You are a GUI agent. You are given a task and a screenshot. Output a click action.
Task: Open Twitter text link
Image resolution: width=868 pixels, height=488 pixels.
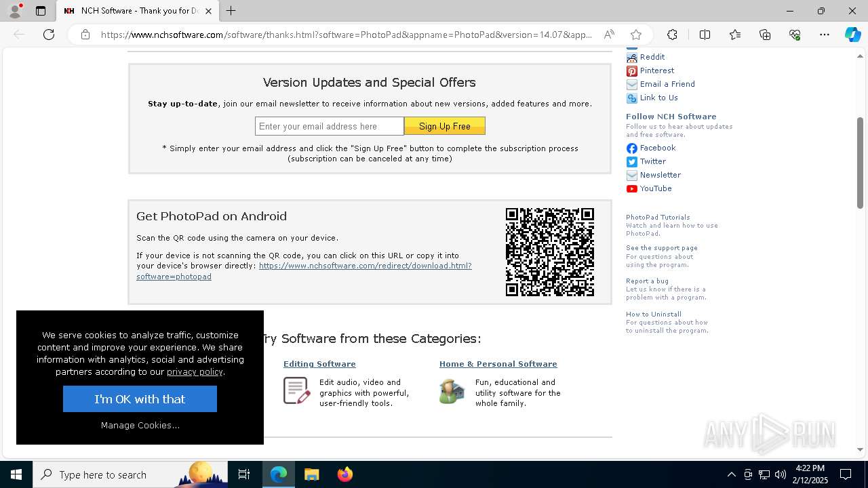[653, 161]
